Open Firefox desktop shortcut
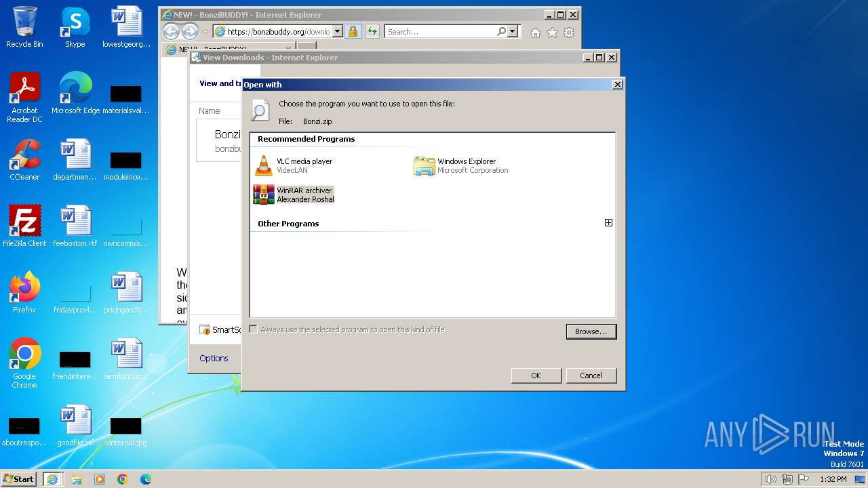 pos(24,293)
